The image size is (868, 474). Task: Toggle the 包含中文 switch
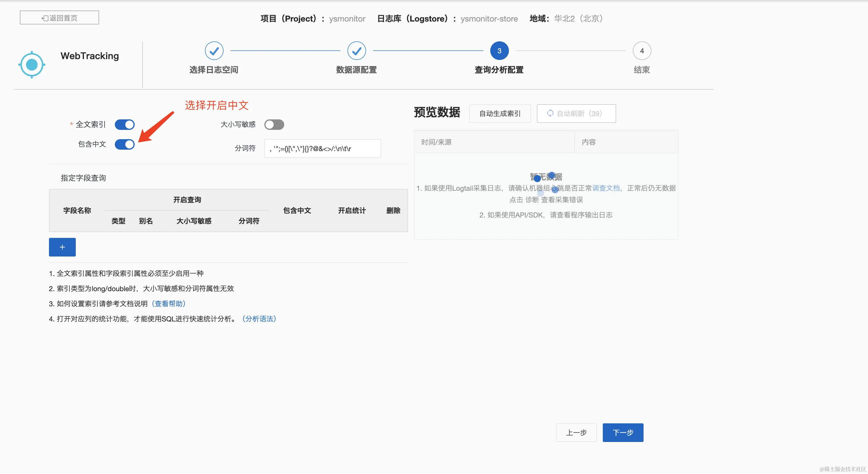click(x=125, y=144)
